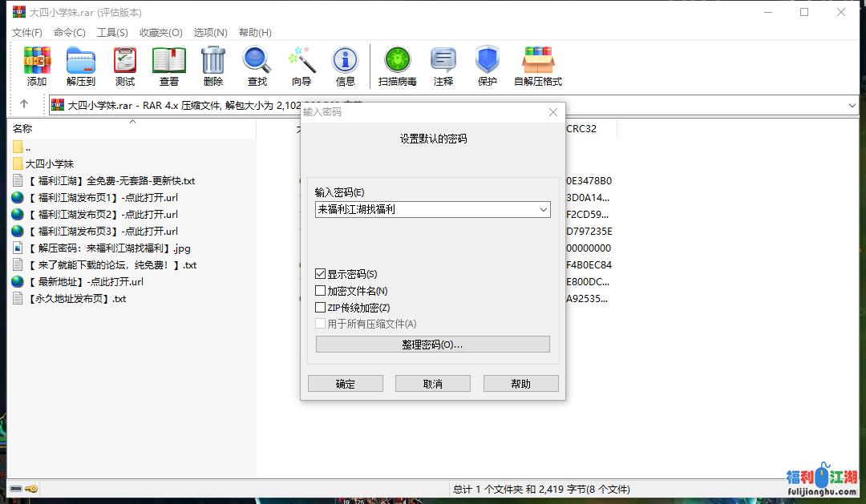Open the password history dropdown
This screenshot has height=504, width=866.
544,209
